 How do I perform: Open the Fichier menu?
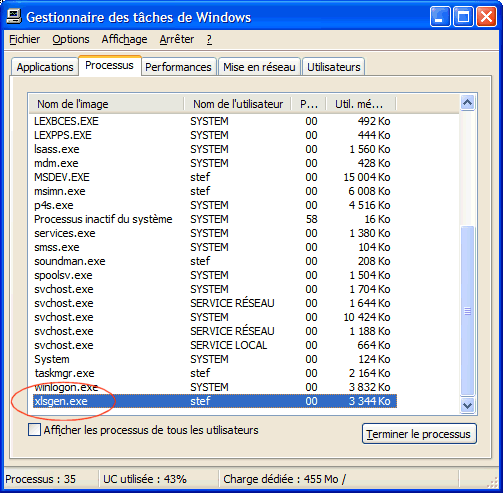pos(24,39)
